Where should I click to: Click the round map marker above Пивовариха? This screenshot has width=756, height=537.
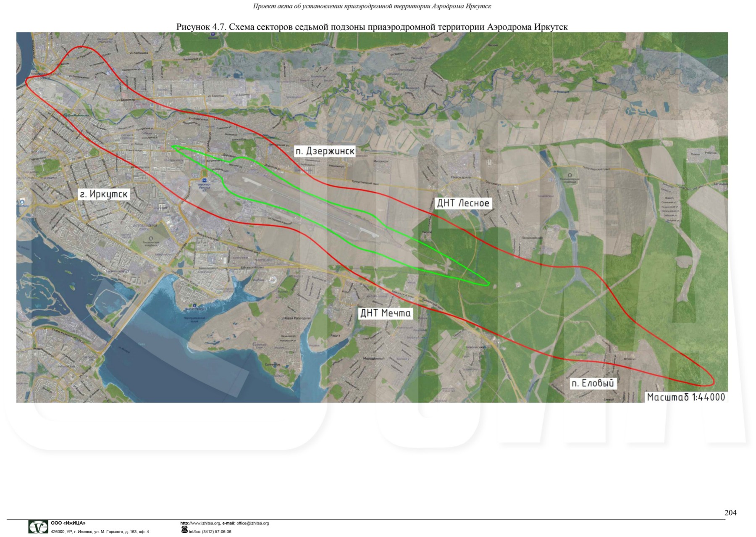click(570, 175)
